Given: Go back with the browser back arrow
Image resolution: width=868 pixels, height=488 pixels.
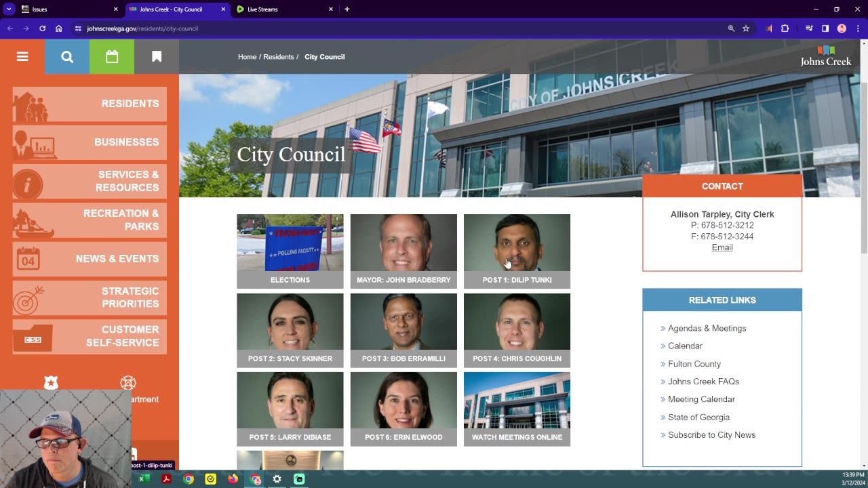Looking at the screenshot, I should (x=9, y=28).
